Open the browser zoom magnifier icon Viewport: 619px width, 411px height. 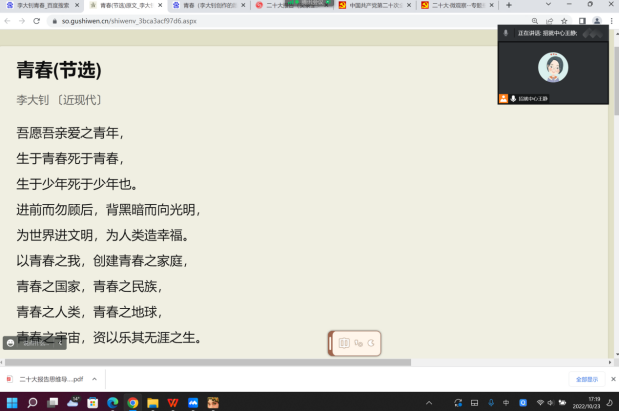pos(535,20)
